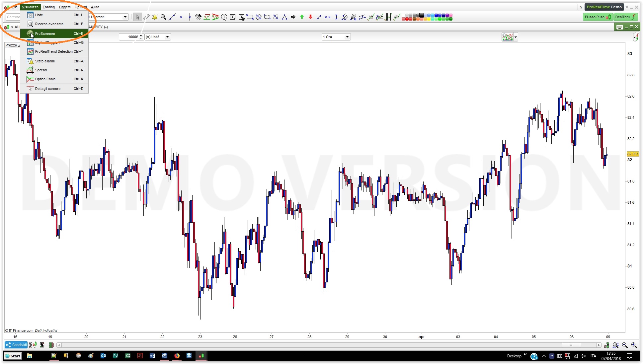Image resolution: width=643 pixels, height=364 pixels.
Task: Open the Unità quantity type dropdown
Action: (167, 37)
